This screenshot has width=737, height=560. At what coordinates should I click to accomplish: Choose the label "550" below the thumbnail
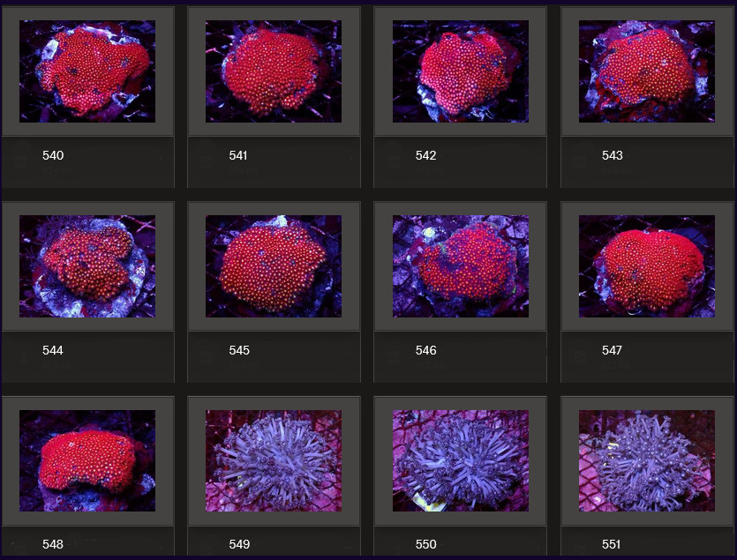(425, 544)
